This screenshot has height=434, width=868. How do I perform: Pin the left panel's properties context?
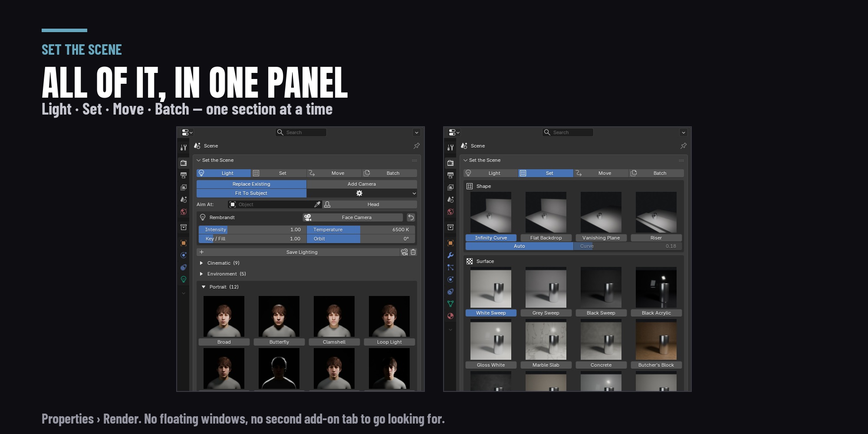click(x=417, y=146)
